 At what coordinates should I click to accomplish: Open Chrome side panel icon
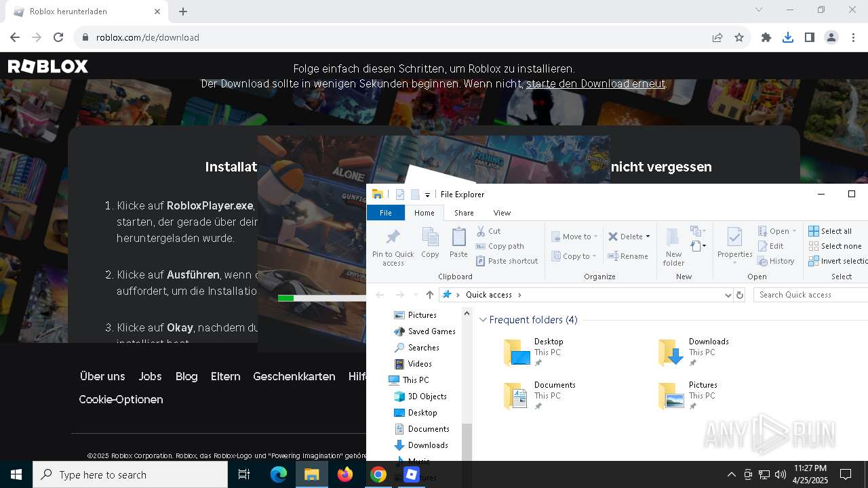pos(810,37)
